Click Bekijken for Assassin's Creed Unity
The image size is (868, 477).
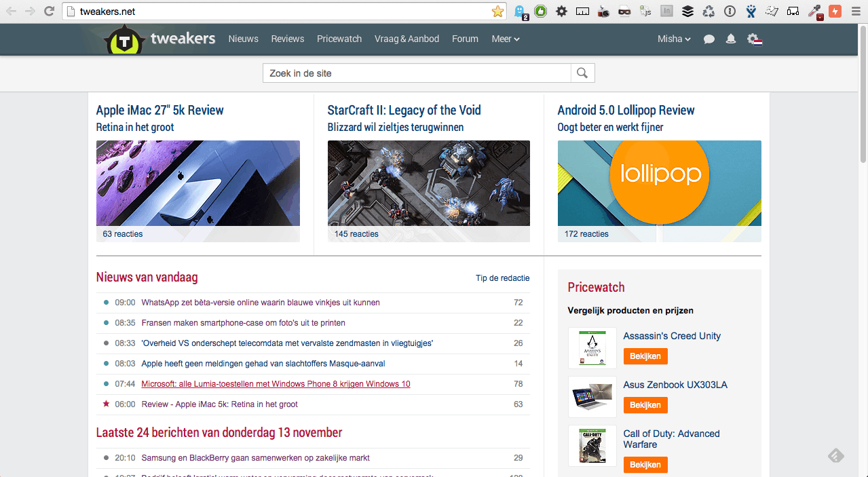[645, 356]
